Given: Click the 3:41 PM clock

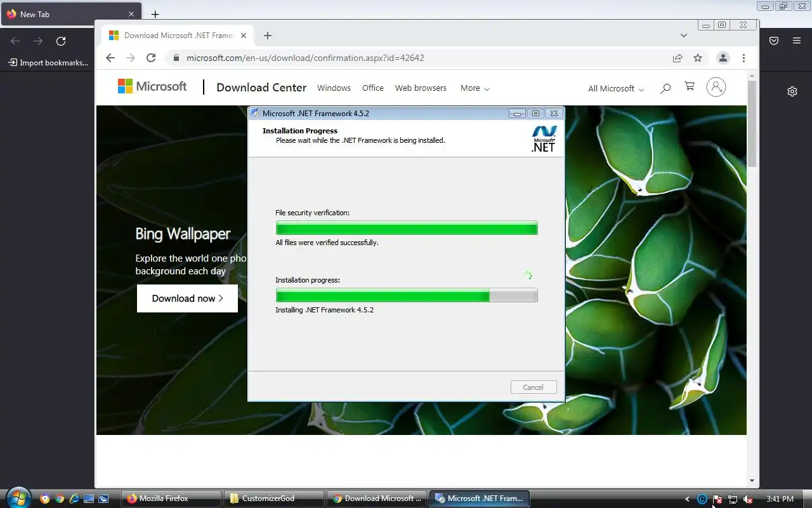Looking at the screenshot, I should point(780,499).
